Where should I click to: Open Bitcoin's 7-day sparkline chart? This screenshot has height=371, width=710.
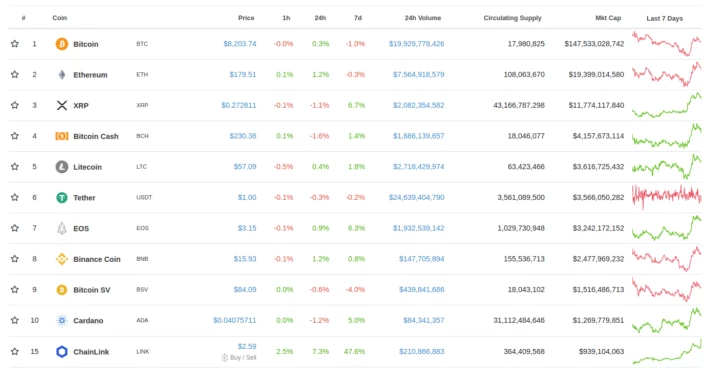[x=667, y=43]
